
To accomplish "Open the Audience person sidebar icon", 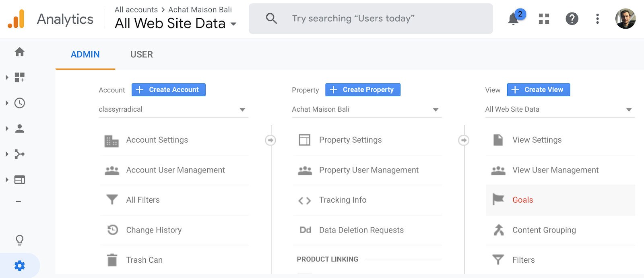I will point(20,129).
